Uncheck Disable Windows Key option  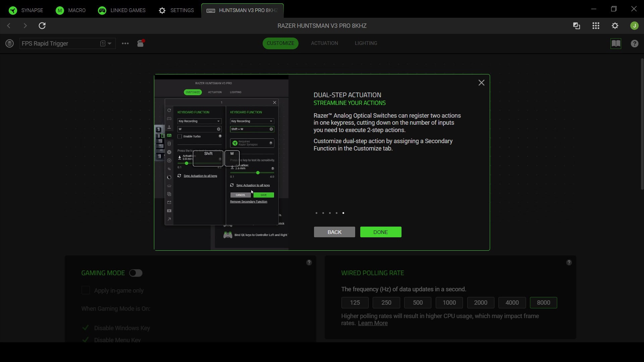(86, 328)
